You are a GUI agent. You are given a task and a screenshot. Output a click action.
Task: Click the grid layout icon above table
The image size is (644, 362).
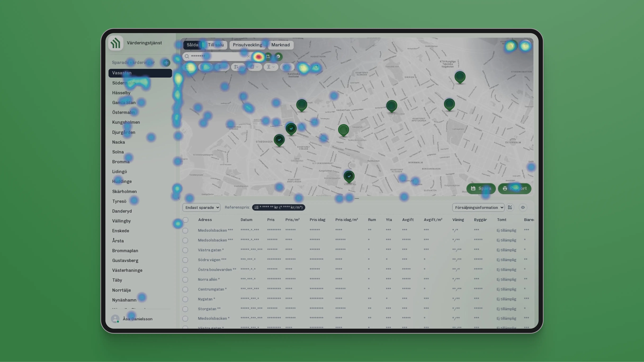[x=510, y=207]
